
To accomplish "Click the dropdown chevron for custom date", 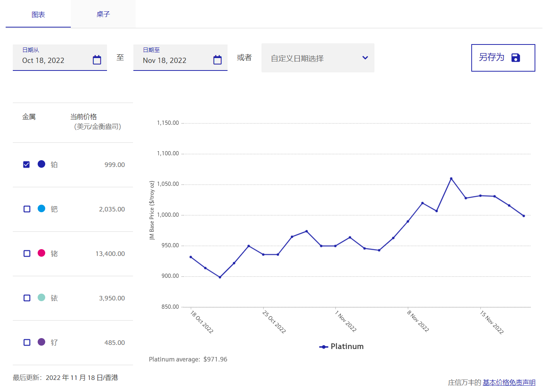I will [x=365, y=58].
